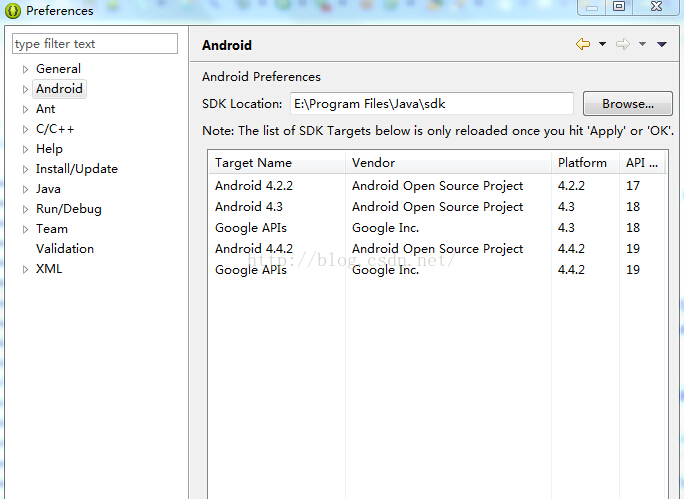Expand the Ant tree node
This screenshot has height=499, width=684.
(x=25, y=109)
